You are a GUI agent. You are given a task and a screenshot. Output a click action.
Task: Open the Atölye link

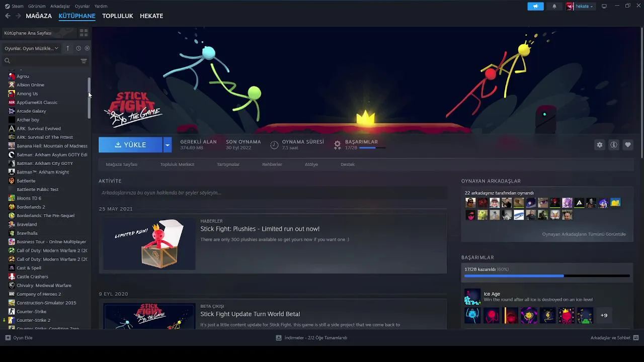[311, 164]
